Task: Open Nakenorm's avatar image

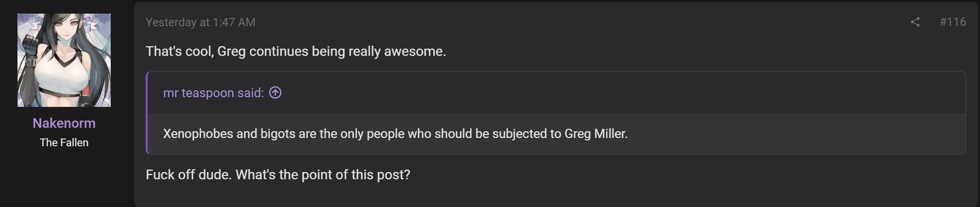Action: click(64, 60)
